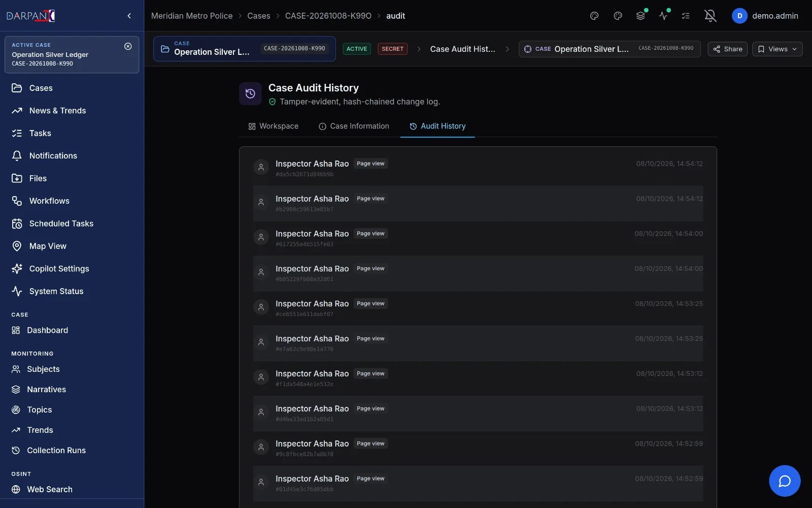Image resolution: width=812 pixels, height=508 pixels.
Task: Expand the Views dropdown
Action: tap(777, 49)
